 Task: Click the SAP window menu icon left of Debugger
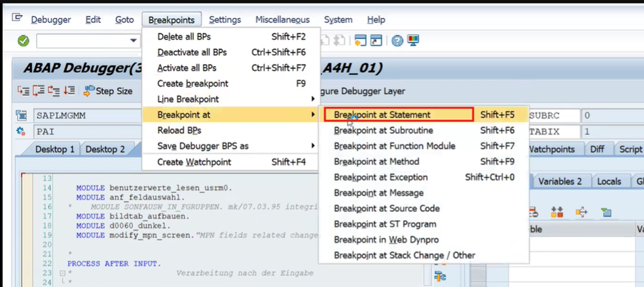click(x=17, y=17)
